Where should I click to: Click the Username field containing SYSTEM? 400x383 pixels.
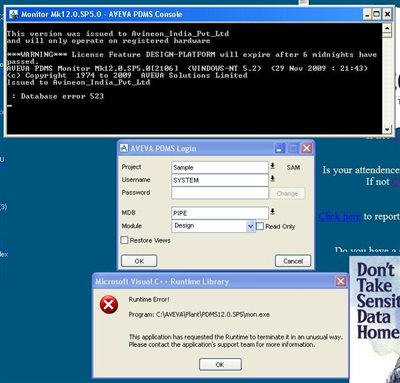[x=220, y=180]
